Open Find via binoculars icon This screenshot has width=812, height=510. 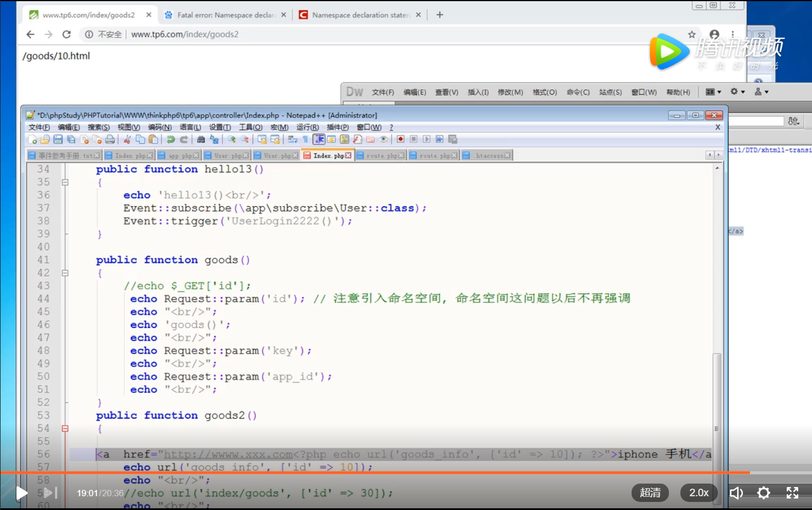(201, 139)
